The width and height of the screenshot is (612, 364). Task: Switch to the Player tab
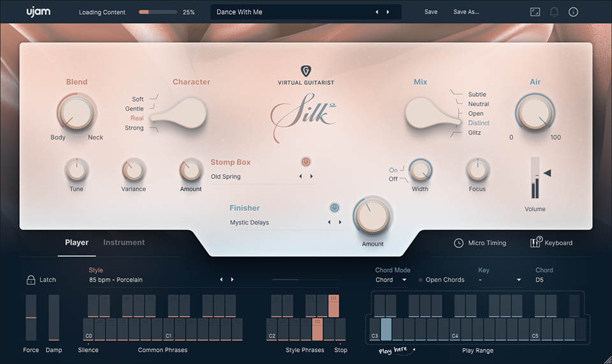76,243
